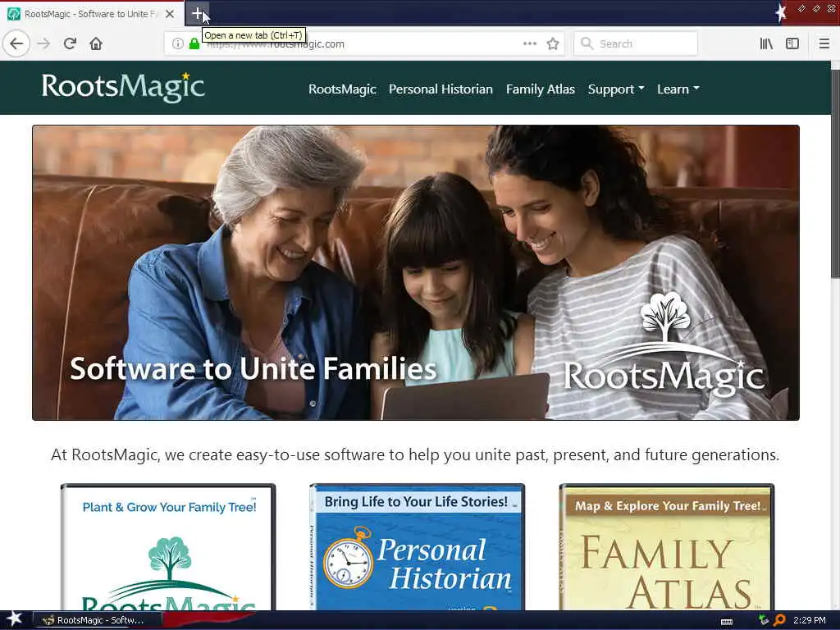The height and width of the screenshot is (630, 840).
Task: Click the search magnifier icon
Action: (587, 43)
